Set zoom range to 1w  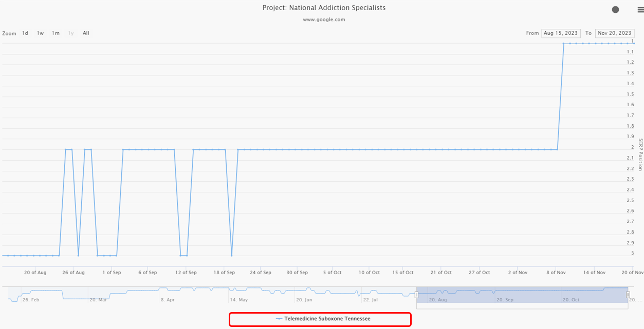pos(40,33)
